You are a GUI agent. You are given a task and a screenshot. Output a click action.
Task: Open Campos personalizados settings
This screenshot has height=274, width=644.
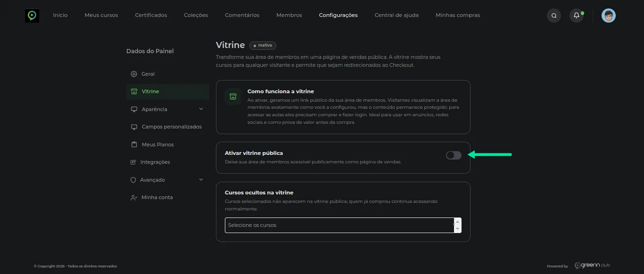click(x=172, y=127)
